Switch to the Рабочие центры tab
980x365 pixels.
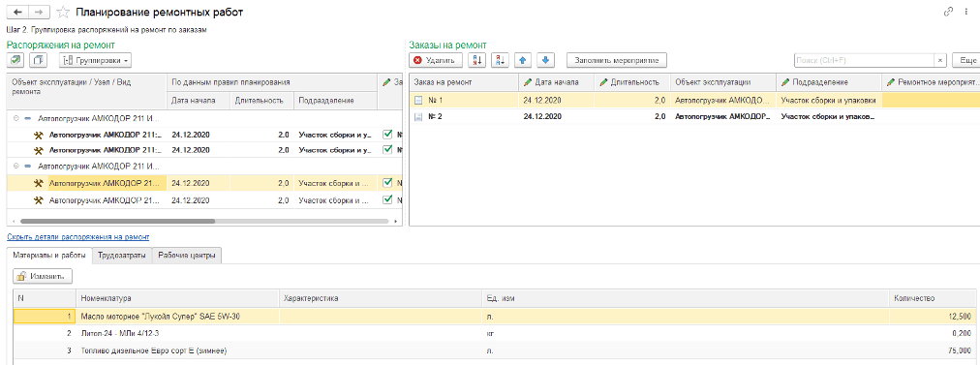pyautogui.click(x=187, y=255)
